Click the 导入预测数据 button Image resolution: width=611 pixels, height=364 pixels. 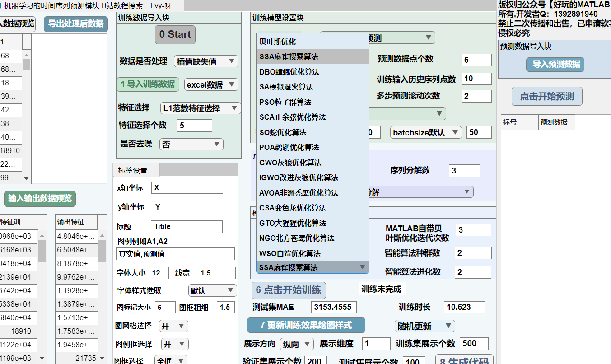click(x=555, y=65)
